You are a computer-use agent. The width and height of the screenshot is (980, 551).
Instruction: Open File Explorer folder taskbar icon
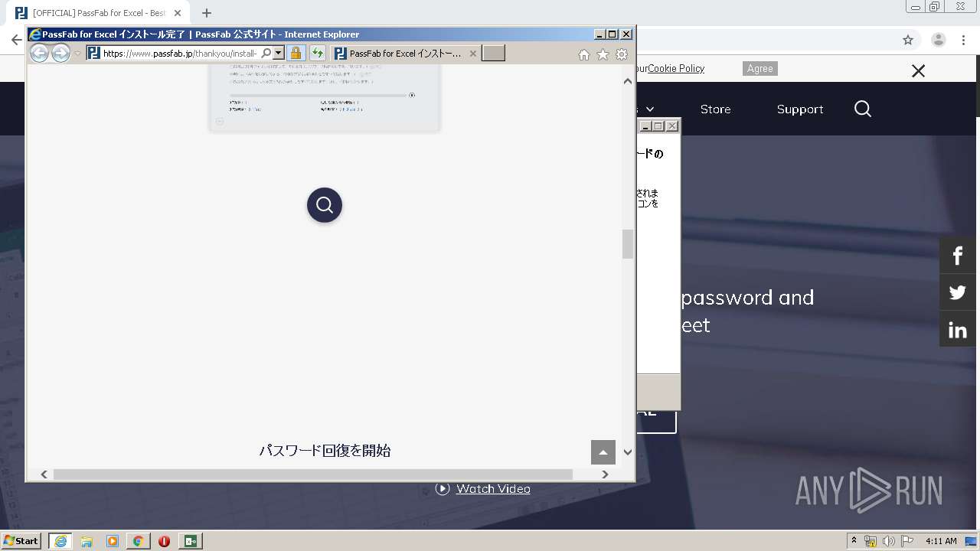(x=87, y=541)
